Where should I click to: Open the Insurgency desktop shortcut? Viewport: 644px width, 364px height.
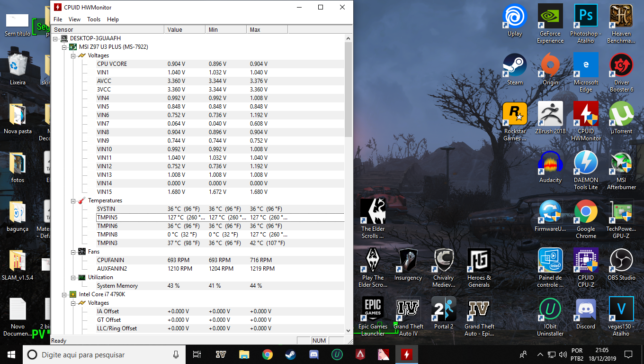(x=408, y=264)
